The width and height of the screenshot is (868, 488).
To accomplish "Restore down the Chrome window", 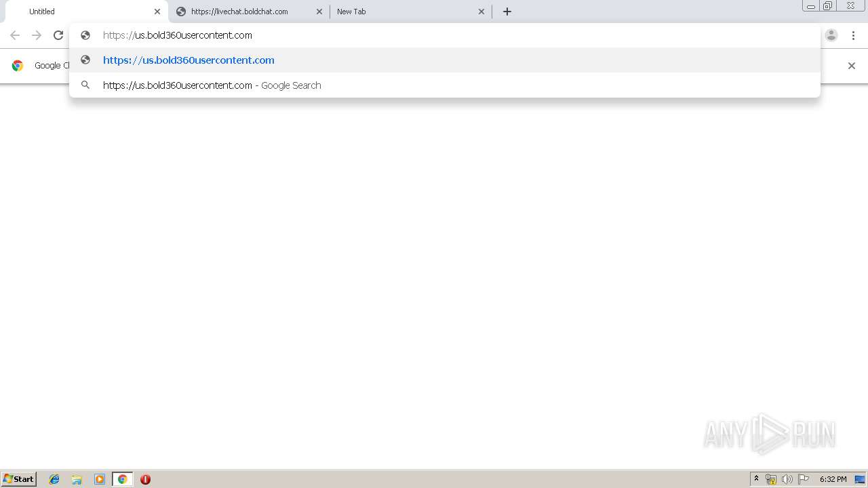I will pyautogui.click(x=828, y=6).
